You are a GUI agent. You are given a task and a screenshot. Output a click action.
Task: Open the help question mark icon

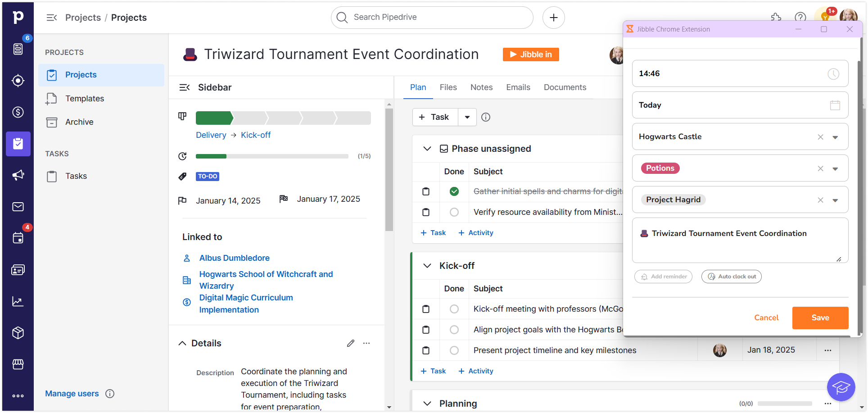tap(800, 18)
